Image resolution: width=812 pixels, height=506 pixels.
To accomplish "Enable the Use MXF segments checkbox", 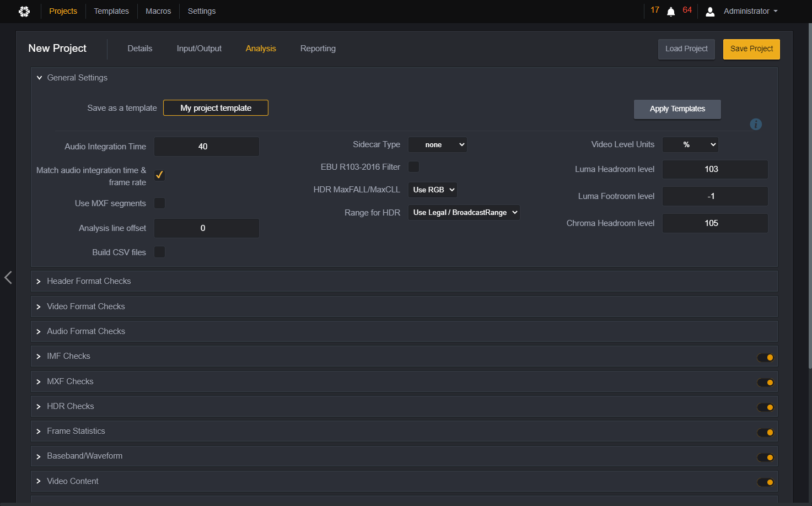I will point(159,203).
